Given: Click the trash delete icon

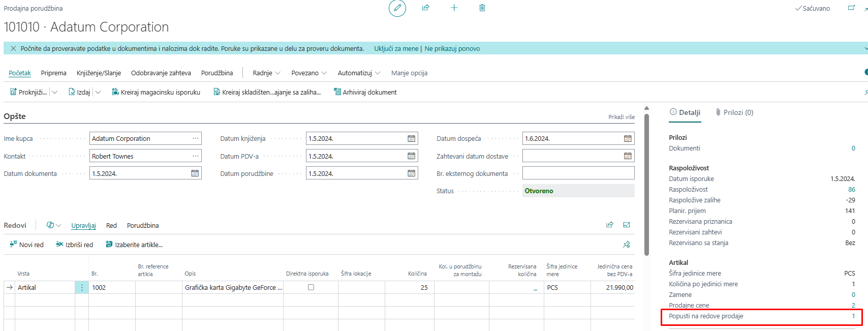Looking at the screenshot, I should click(482, 8).
